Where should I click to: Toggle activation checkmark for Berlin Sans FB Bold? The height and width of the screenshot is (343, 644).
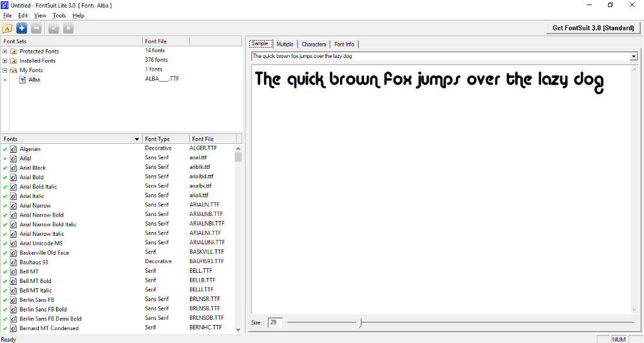5,309
